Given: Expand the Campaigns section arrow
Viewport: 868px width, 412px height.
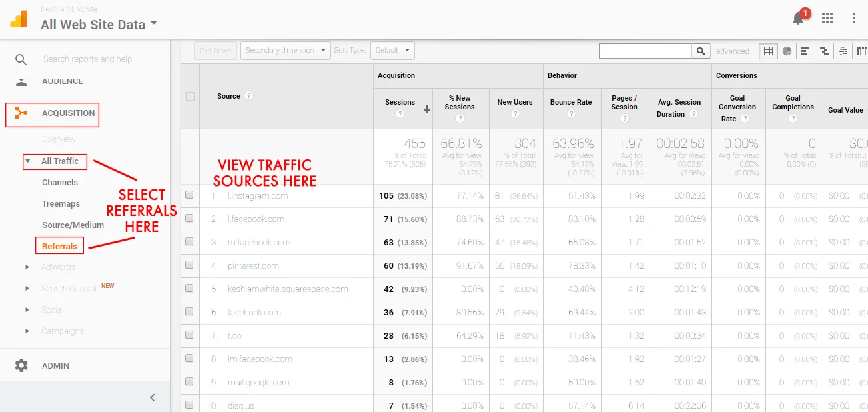Looking at the screenshot, I should click(28, 331).
